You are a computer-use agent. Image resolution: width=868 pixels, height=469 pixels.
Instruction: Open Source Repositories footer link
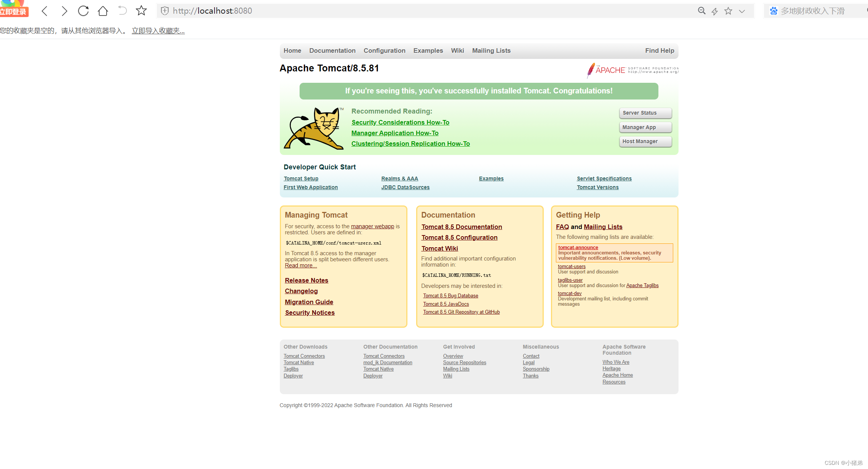(464, 363)
